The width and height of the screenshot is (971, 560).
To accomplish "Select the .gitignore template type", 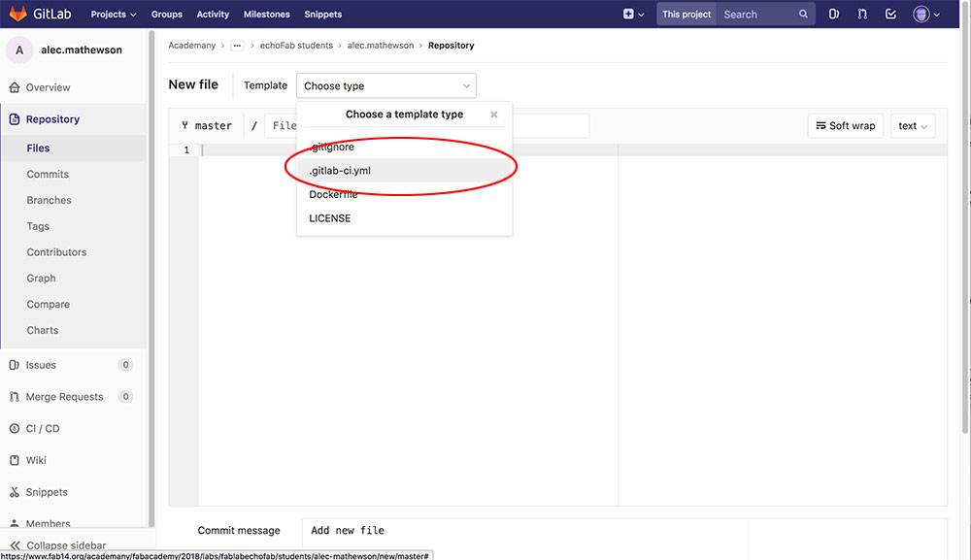I will click(x=404, y=147).
